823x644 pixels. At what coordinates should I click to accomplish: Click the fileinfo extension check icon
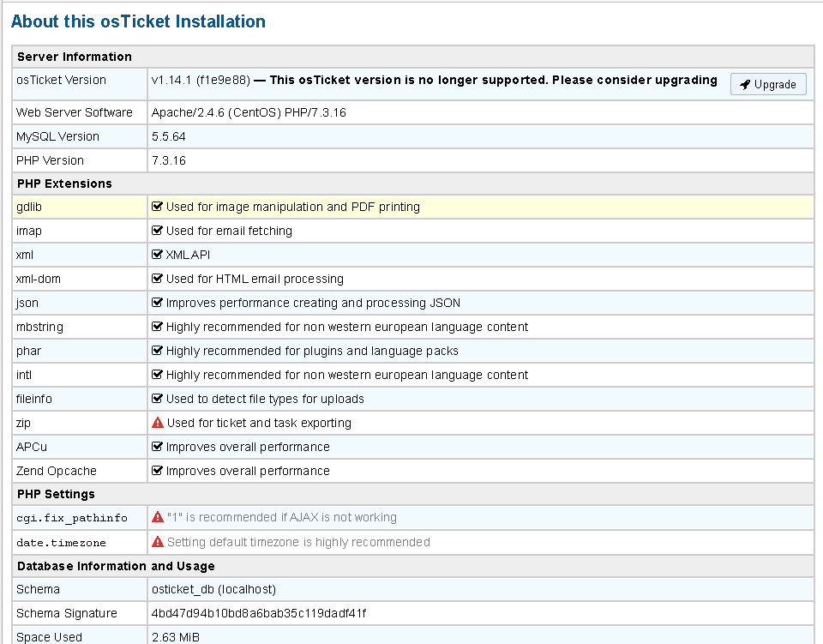coord(158,399)
